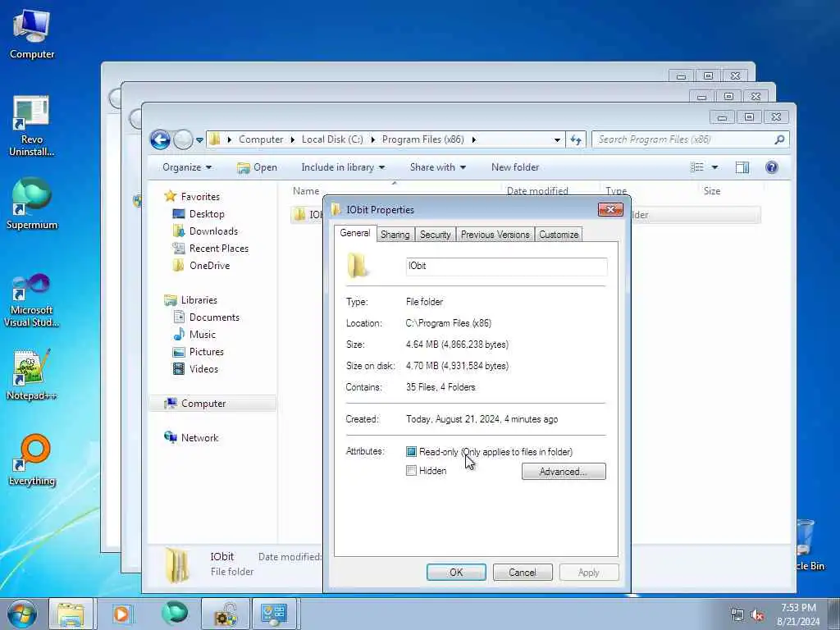Click the OK button
The height and width of the screenshot is (630, 840).
[x=456, y=572]
